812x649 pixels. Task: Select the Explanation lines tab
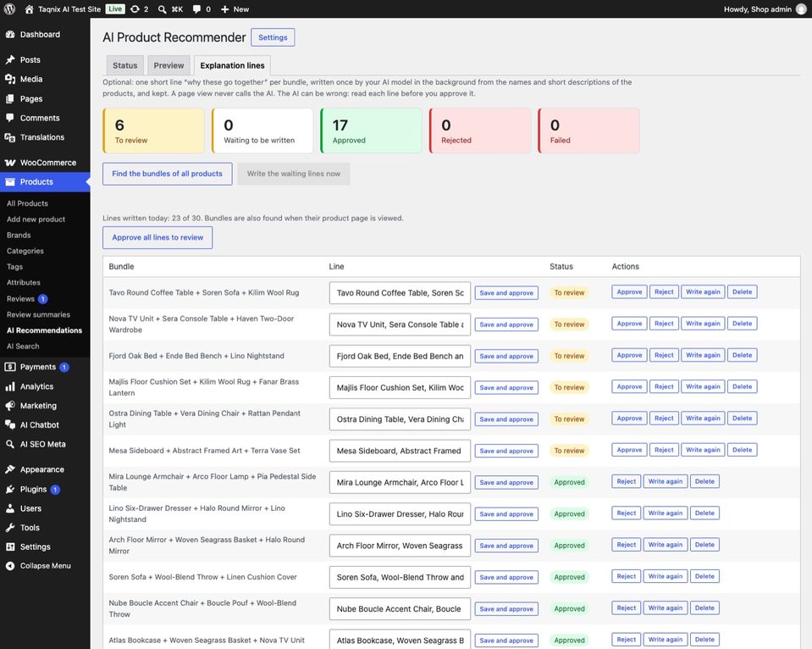pos(232,65)
